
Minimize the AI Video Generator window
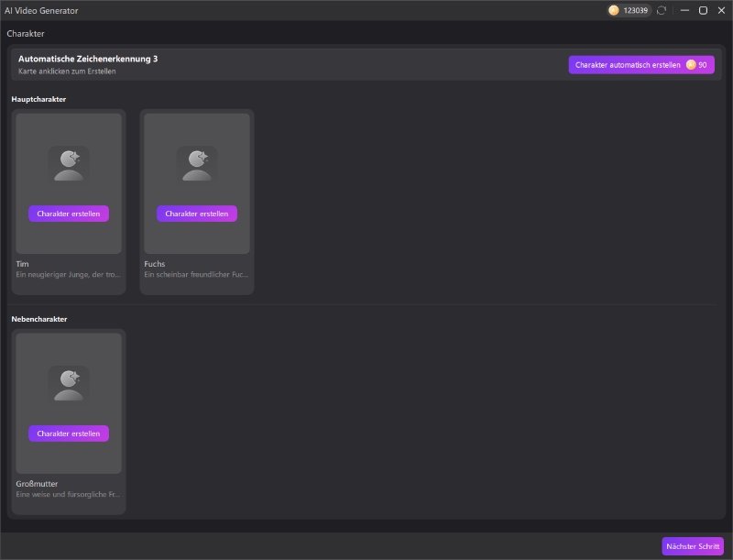[684, 10]
